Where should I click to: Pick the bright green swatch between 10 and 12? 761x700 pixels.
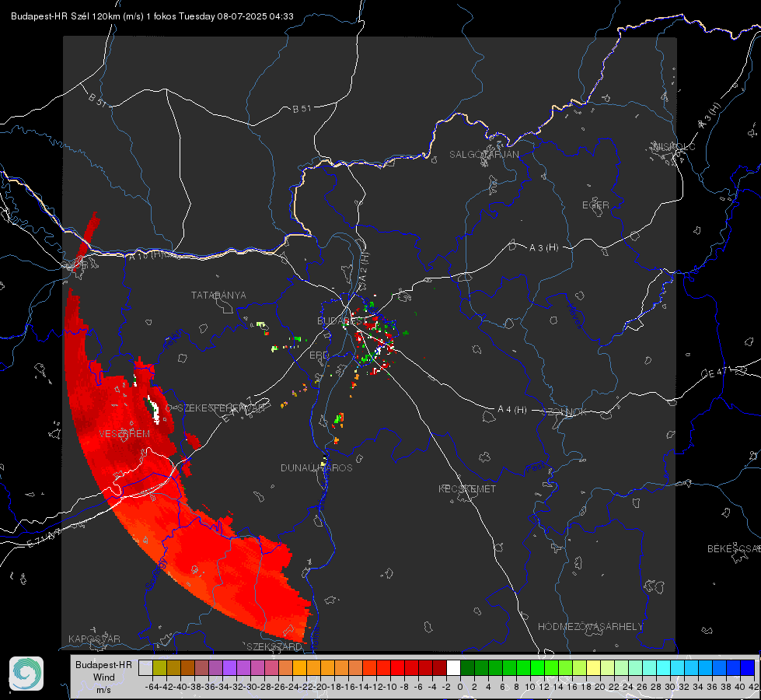coord(537,667)
